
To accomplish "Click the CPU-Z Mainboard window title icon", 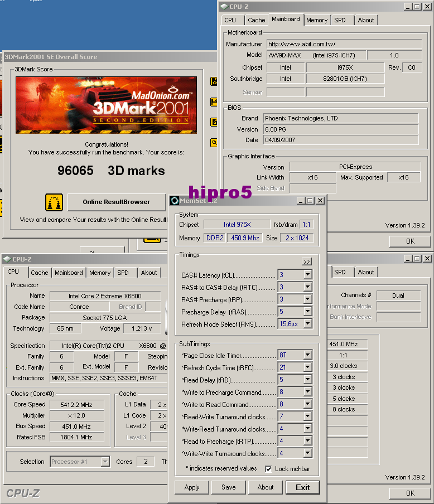I will [224, 7].
